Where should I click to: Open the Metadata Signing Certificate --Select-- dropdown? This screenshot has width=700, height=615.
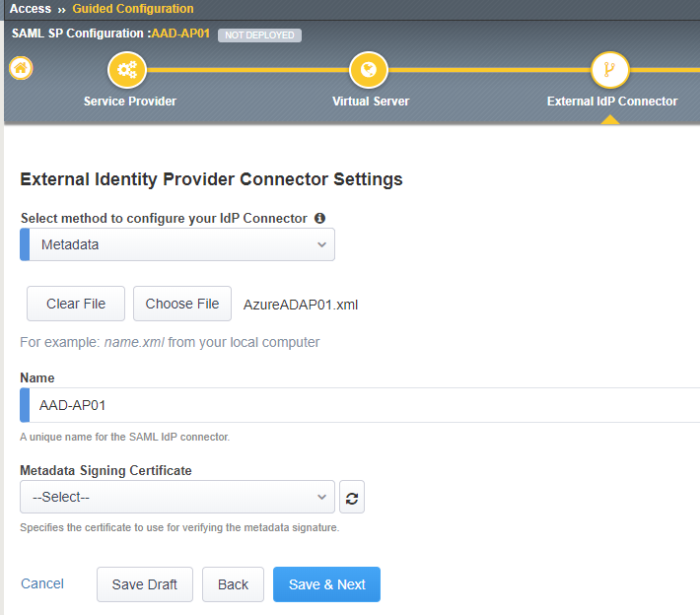click(x=177, y=497)
